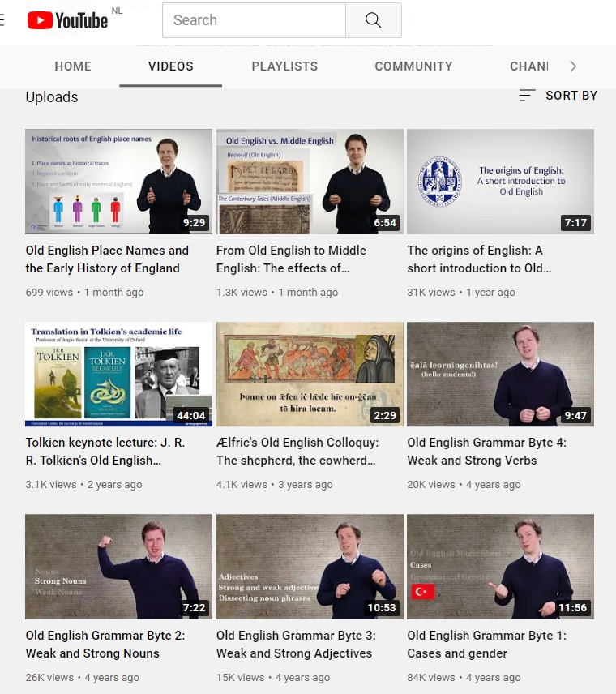Open the COMMUNITY tab
616x694 pixels.
(413, 66)
